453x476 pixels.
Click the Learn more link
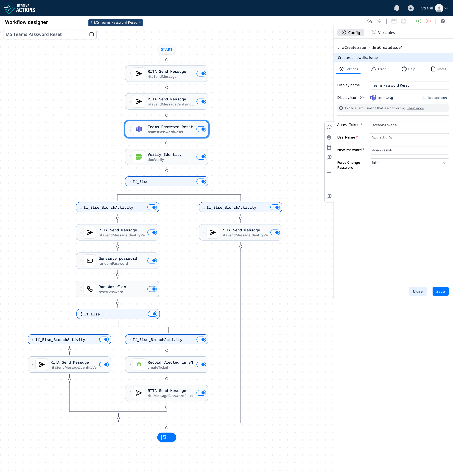tap(415, 108)
